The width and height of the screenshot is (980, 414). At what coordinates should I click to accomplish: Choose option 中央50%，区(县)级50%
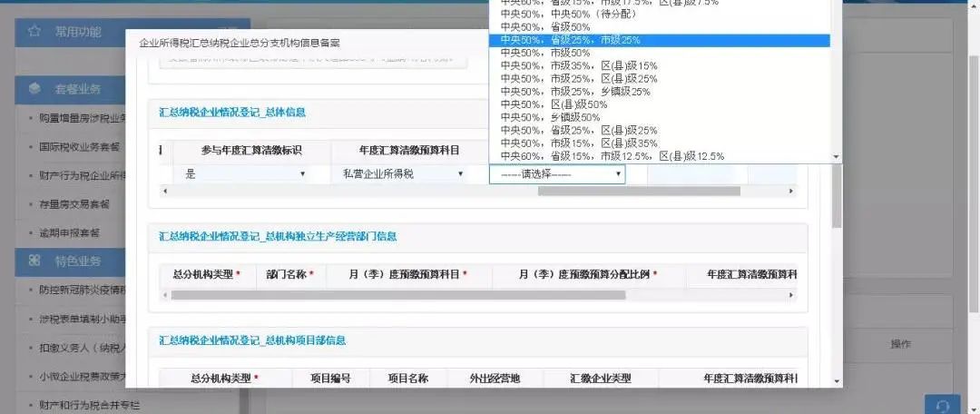pos(660,104)
